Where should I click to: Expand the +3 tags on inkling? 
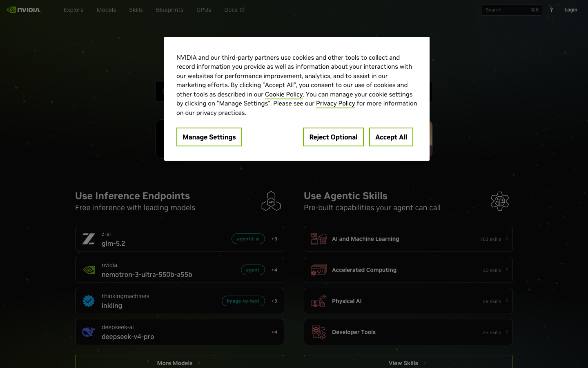coord(274,301)
